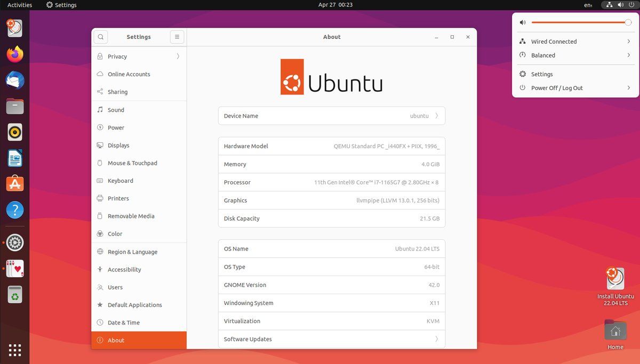Show Applications grid in dock

(15, 350)
